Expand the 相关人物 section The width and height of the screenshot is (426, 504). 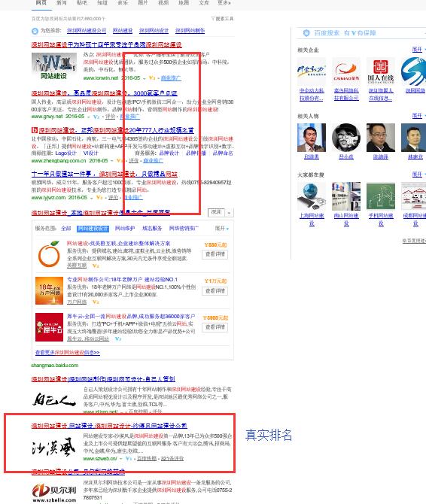click(x=418, y=115)
